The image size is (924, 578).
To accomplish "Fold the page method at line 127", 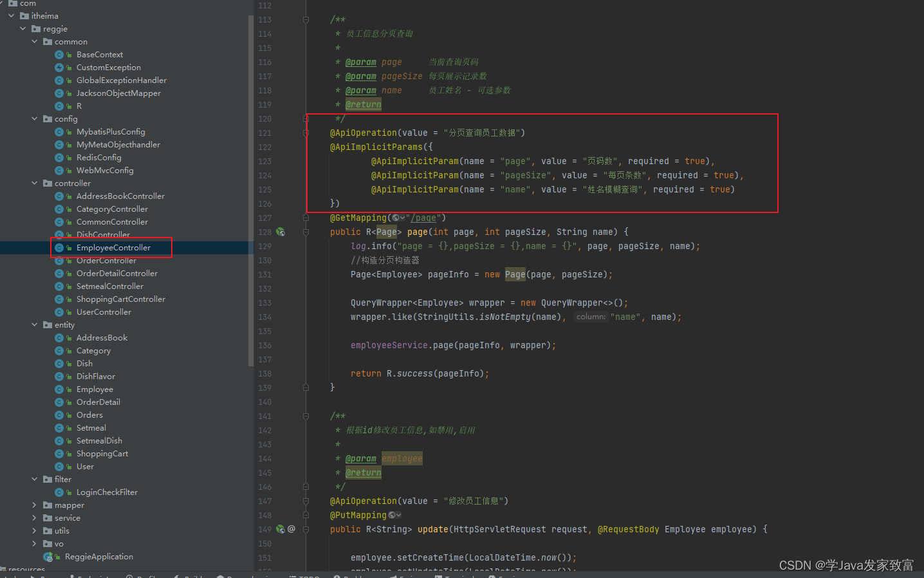I will 306,218.
